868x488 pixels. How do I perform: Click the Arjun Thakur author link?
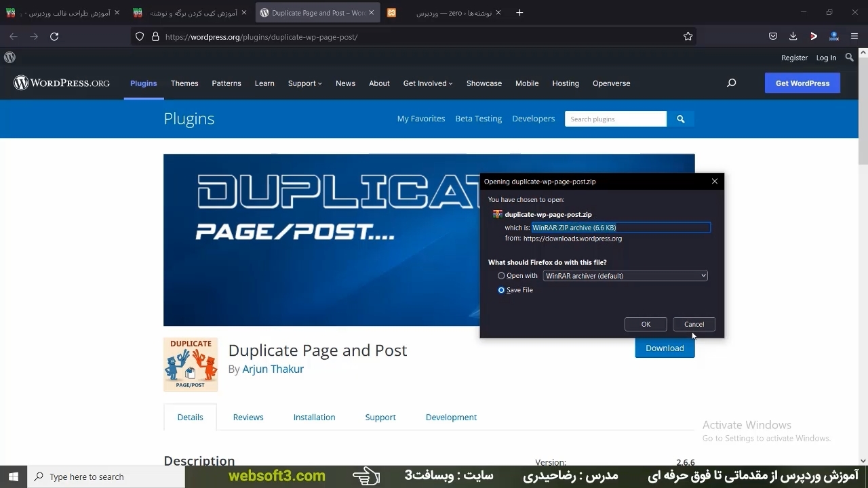(273, 369)
